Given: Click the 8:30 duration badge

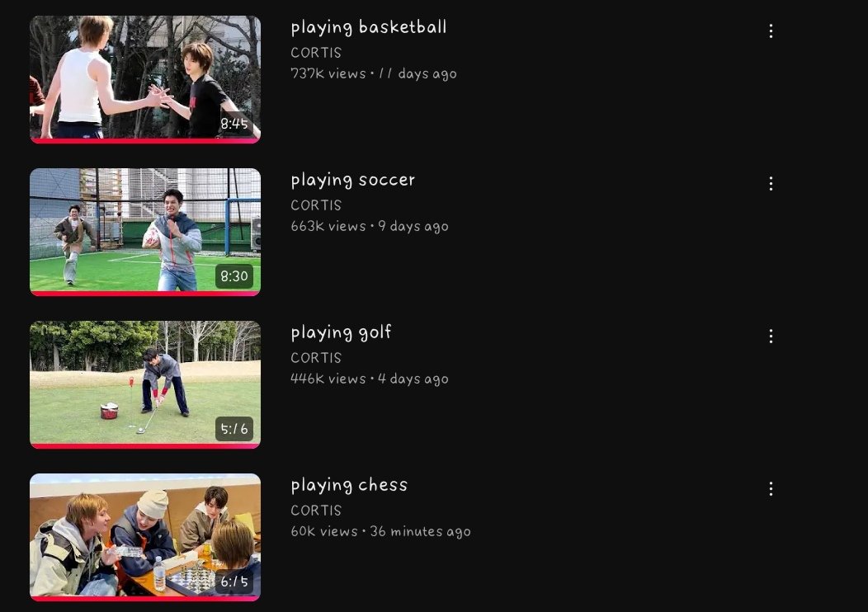Looking at the screenshot, I should pyautogui.click(x=234, y=276).
